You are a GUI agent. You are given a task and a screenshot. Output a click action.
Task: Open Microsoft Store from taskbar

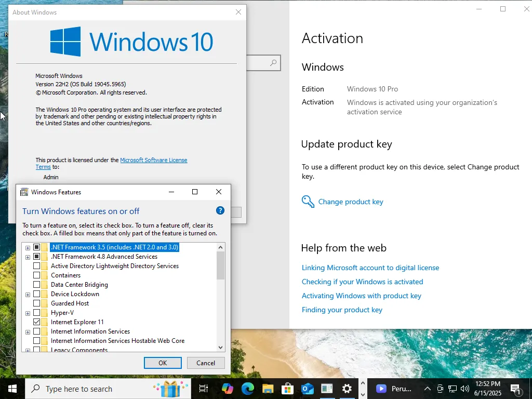(287, 389)
